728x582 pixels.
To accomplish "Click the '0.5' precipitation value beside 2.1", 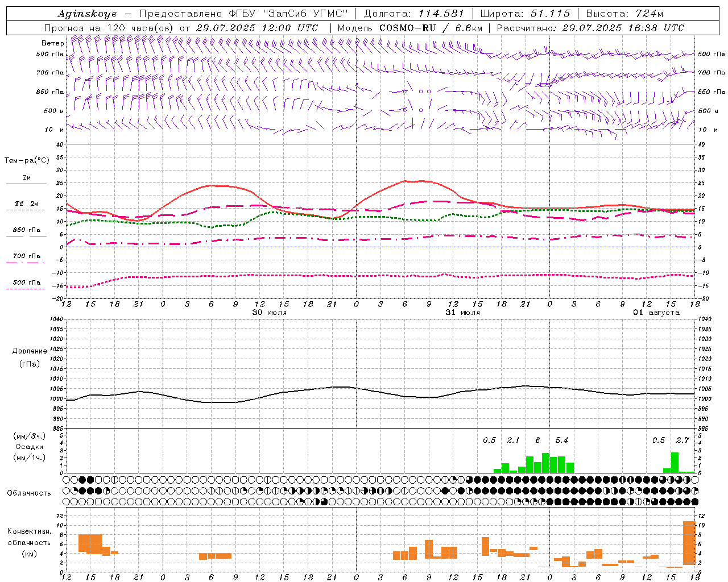I will click(x=489, y=440).
